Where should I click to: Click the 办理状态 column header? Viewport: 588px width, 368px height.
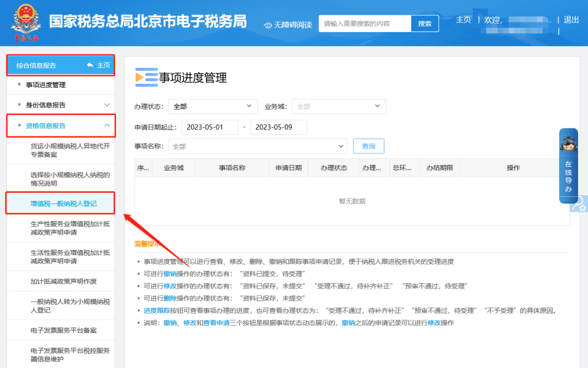[334, 168]
